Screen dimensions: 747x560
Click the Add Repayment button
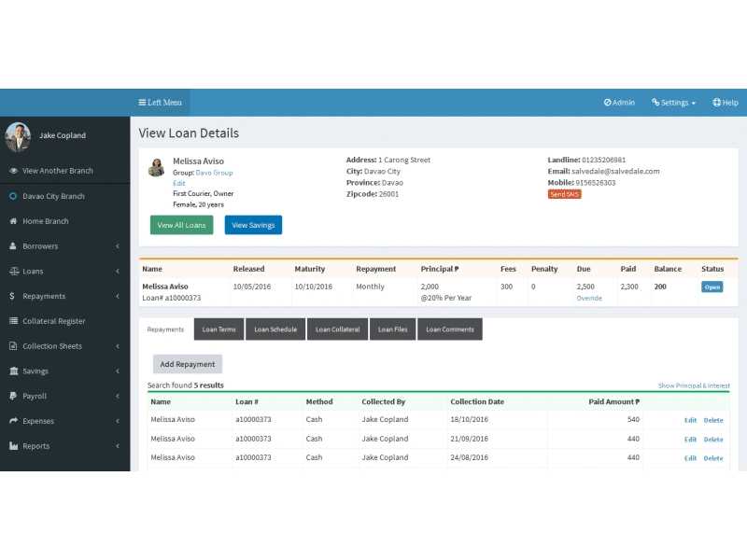point(187,364)
